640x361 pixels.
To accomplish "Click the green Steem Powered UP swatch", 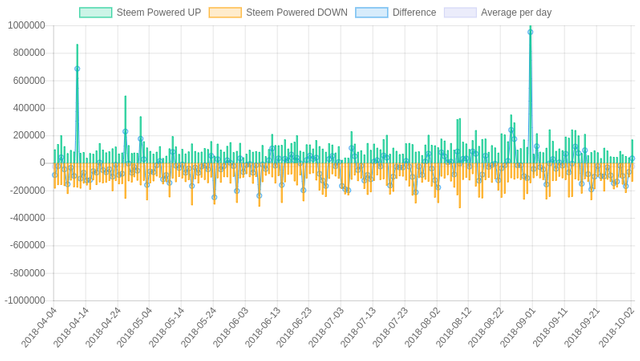I will click(x=96, y=13).
